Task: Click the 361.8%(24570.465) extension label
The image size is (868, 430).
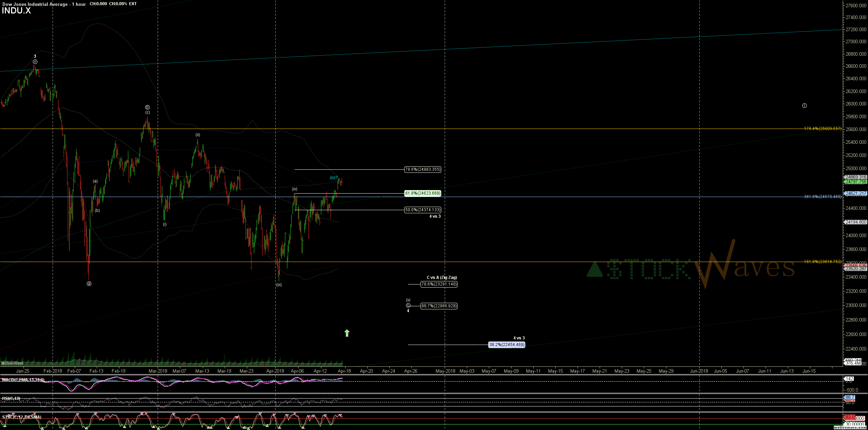Action: pyautogui.click(x=823, y=197)
